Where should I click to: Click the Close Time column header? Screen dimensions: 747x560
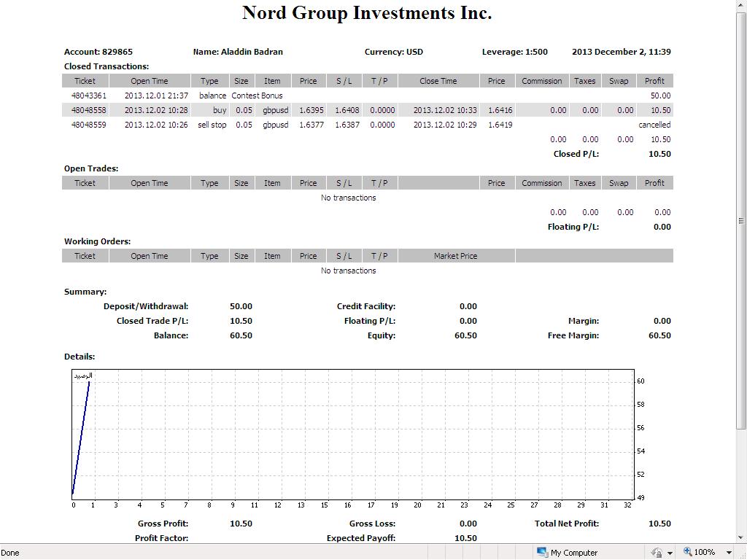tap(438, 81)
